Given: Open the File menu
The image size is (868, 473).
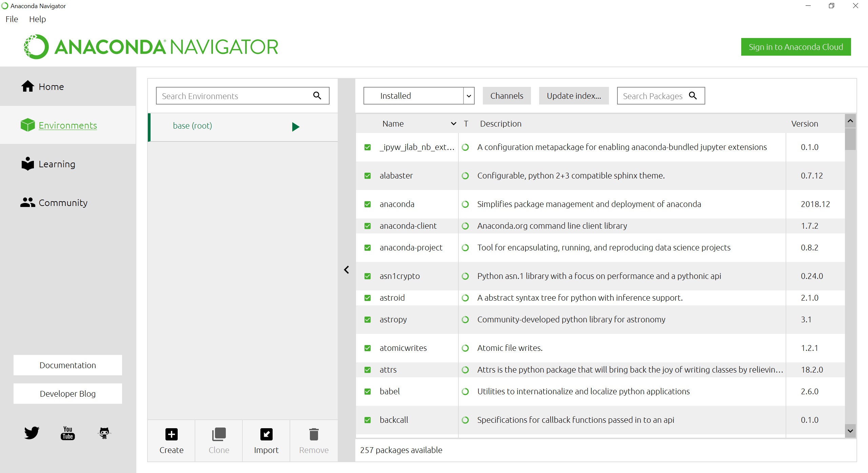Looking at the screenshot, I should click(12, 19).
